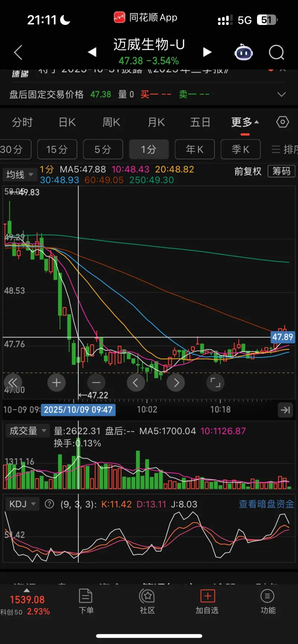Image resolution: width=298 pixels, height=644 pixels.
Task: Open chart settings hexagon icon
Action: click(x=282, y=122)
